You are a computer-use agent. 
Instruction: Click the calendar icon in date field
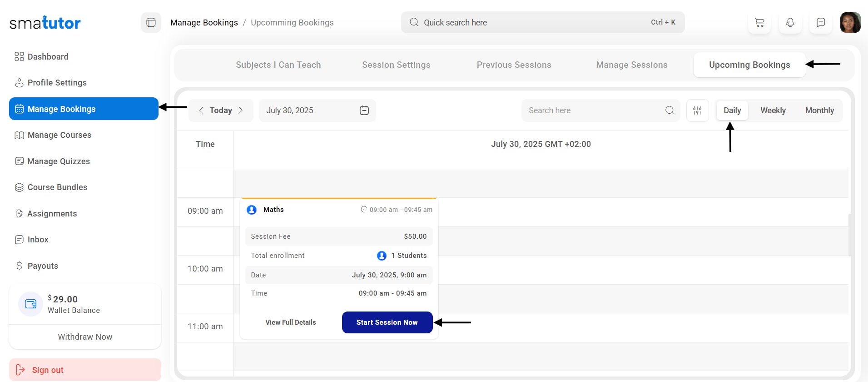click(364, 111)
